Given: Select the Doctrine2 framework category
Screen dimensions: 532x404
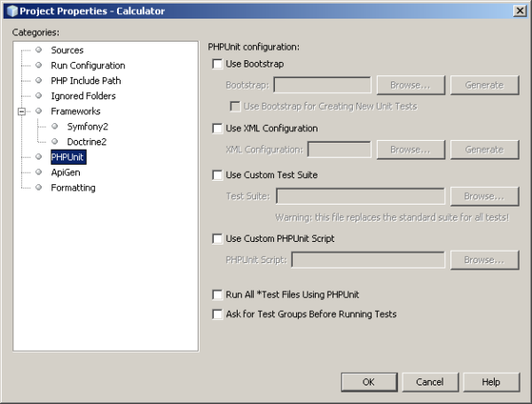Looking at the screenshot, I should point(87,142).
